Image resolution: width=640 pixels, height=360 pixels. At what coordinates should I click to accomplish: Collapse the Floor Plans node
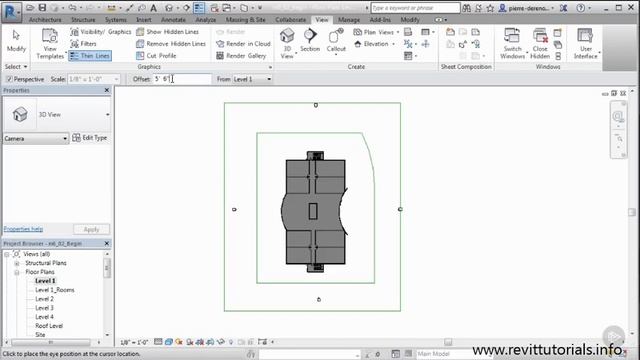pyautogui.click(x=17, y=272)
